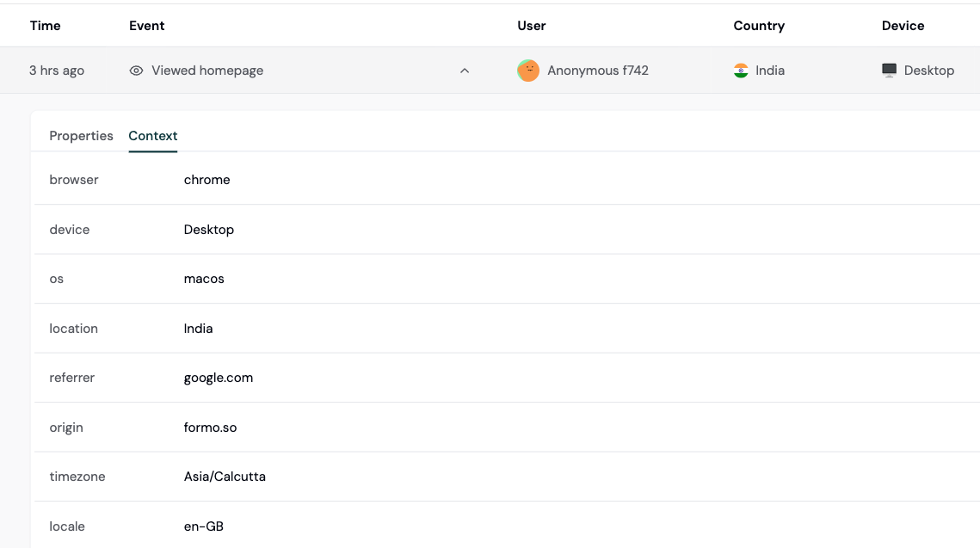Select the User column header
The height and width of the screenshot is (548, 980).
531,25
